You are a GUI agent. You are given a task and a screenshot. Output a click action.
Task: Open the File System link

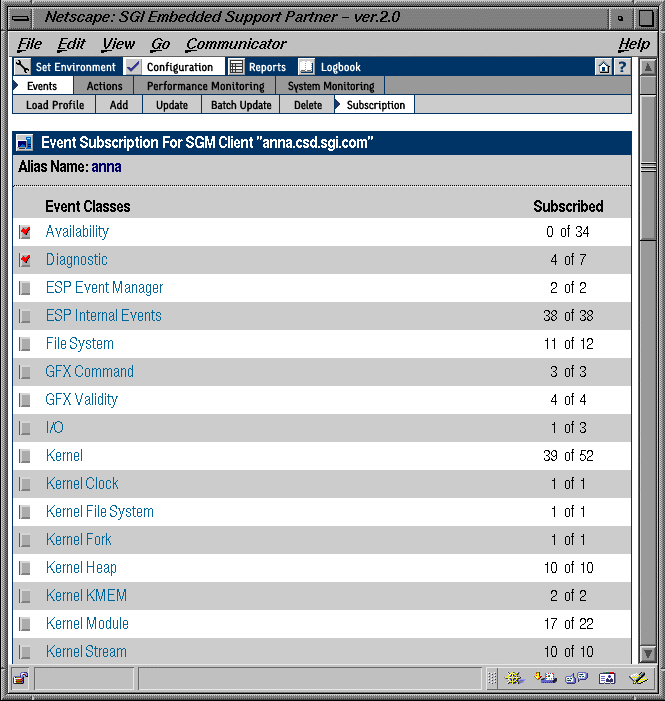coord(80,344)
